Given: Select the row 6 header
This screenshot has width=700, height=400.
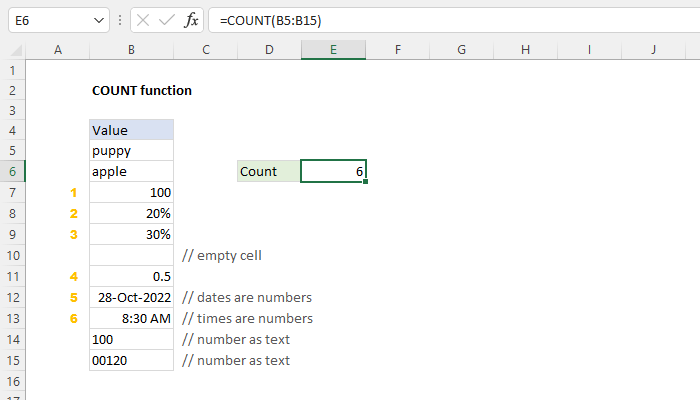Looking at the screenshot, I should click(12, 171).
